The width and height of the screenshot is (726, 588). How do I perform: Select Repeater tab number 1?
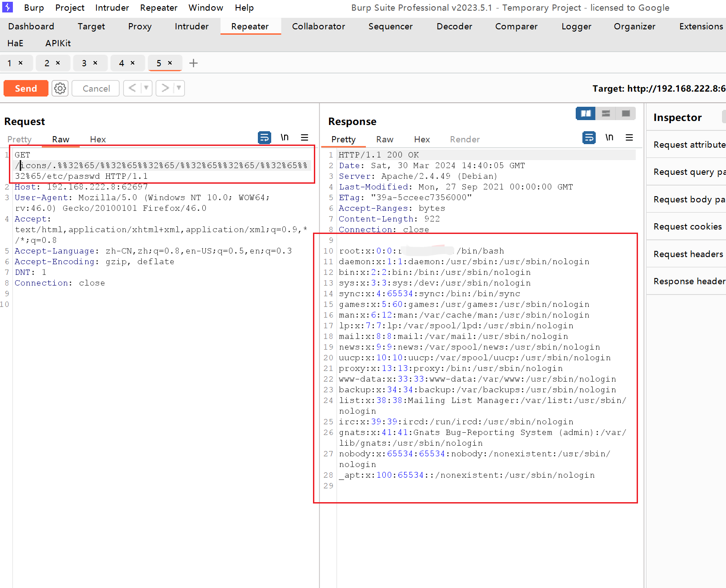tap(9, 63)
